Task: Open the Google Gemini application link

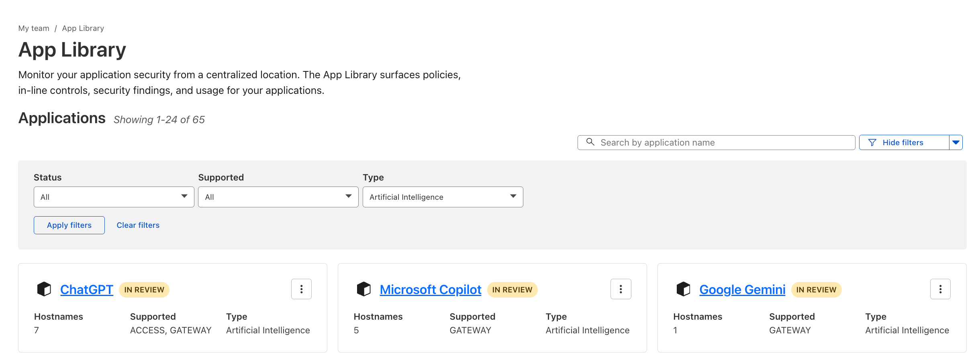Action: click(x=742, y=289)
